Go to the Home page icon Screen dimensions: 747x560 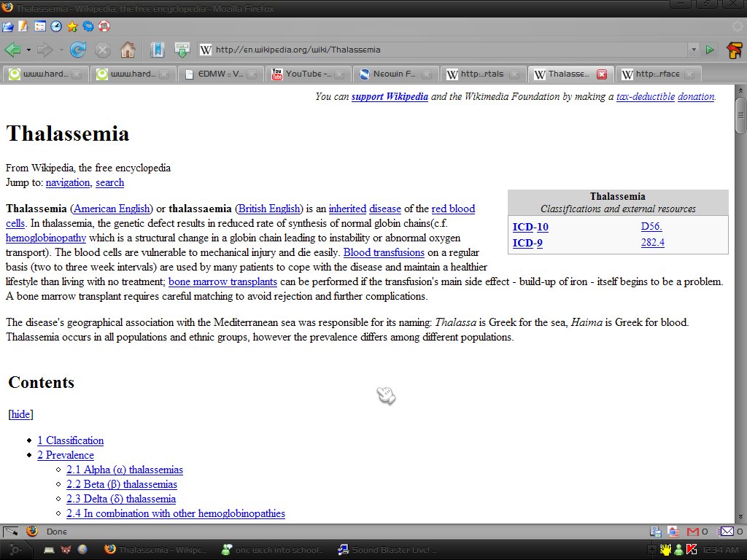point(128,50)
